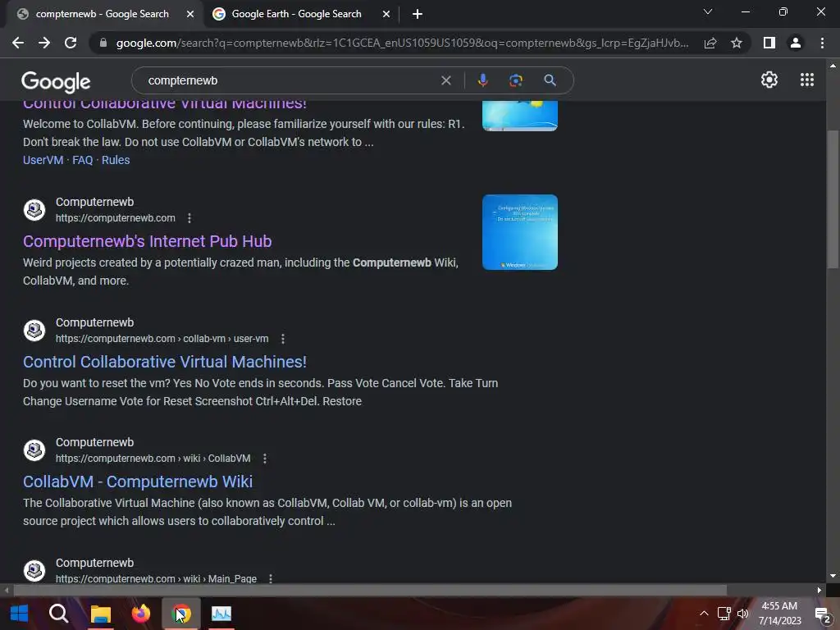The width and height of the screenshot is (840, 630).
Task: Click Computernewb favicon above Pub Hub result
Action: pyautogui.click(x=34, y=209)
